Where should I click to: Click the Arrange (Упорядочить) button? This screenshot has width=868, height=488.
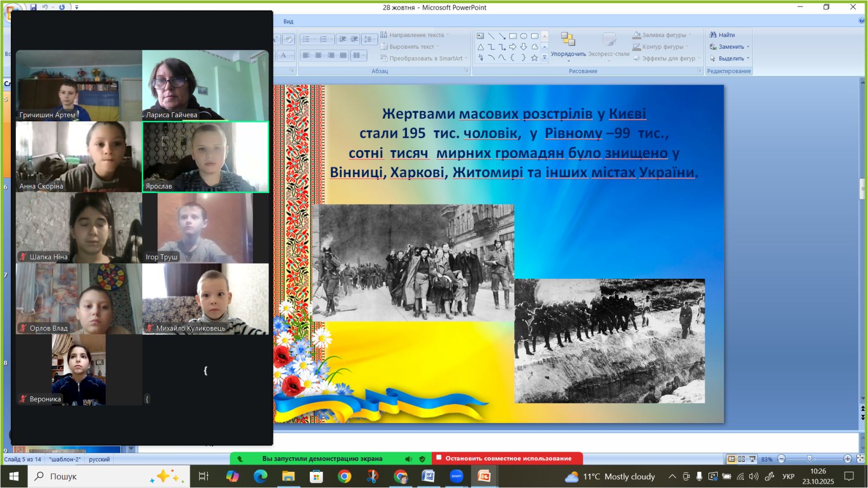click(x=568, y=46)
